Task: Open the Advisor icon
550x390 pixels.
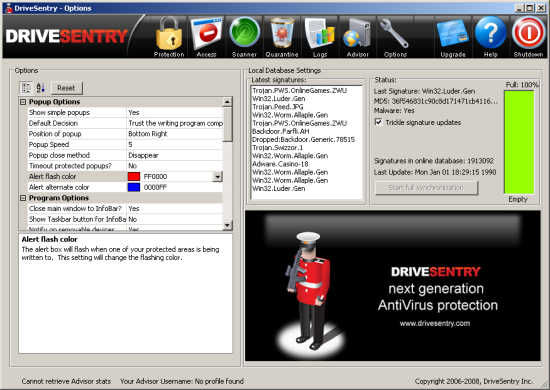Action: 358,37
